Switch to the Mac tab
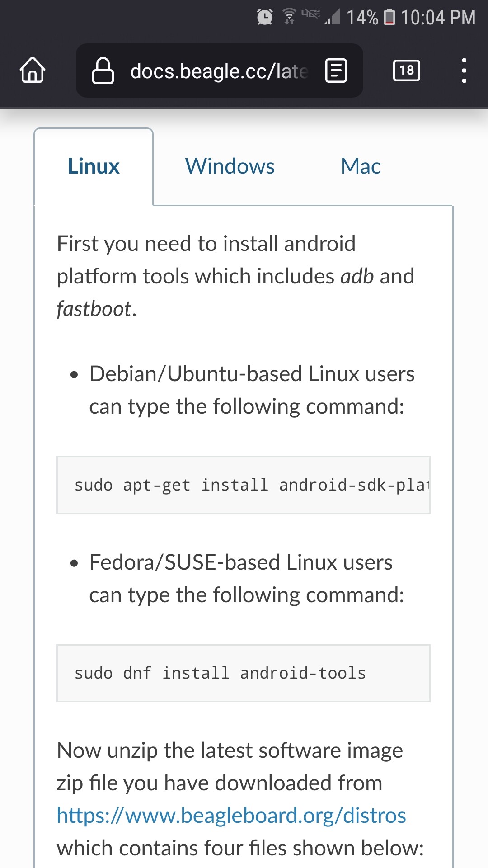This screenshot has height=868, width=488. 361,166
